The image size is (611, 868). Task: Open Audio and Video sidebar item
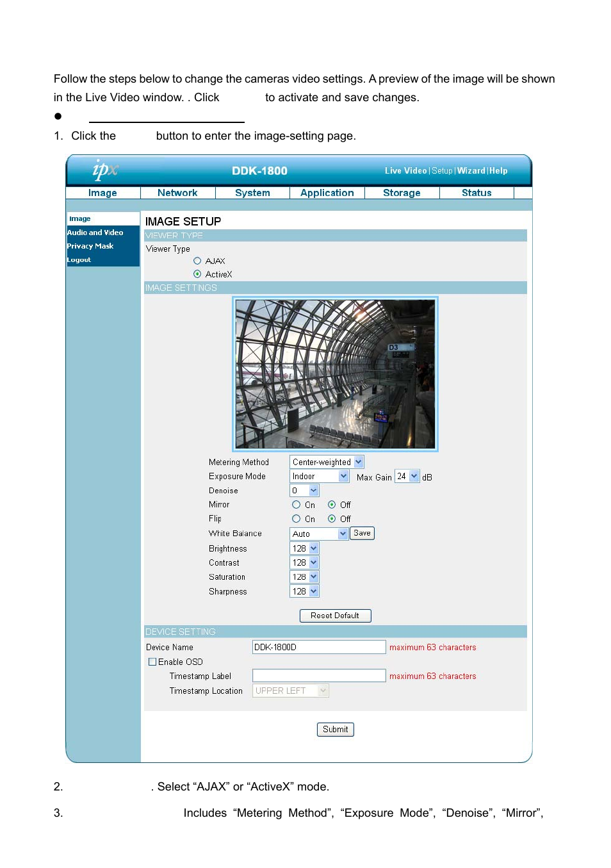[95, 233]
